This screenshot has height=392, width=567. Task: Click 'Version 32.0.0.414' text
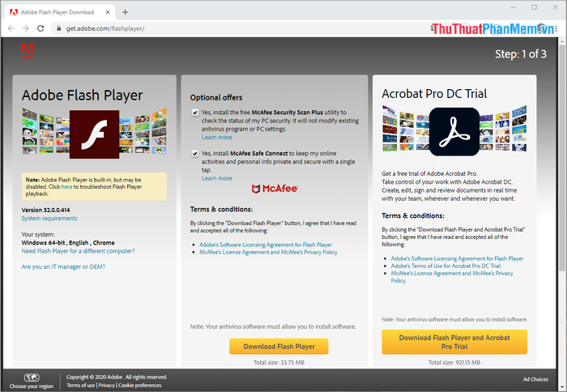pyautogui.click(x=45, y=210)
